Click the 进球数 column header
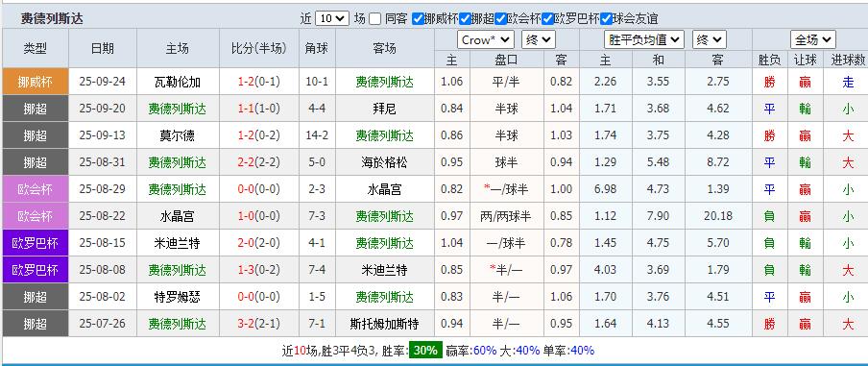The image size is (868, 366). (x=848, y=60)
